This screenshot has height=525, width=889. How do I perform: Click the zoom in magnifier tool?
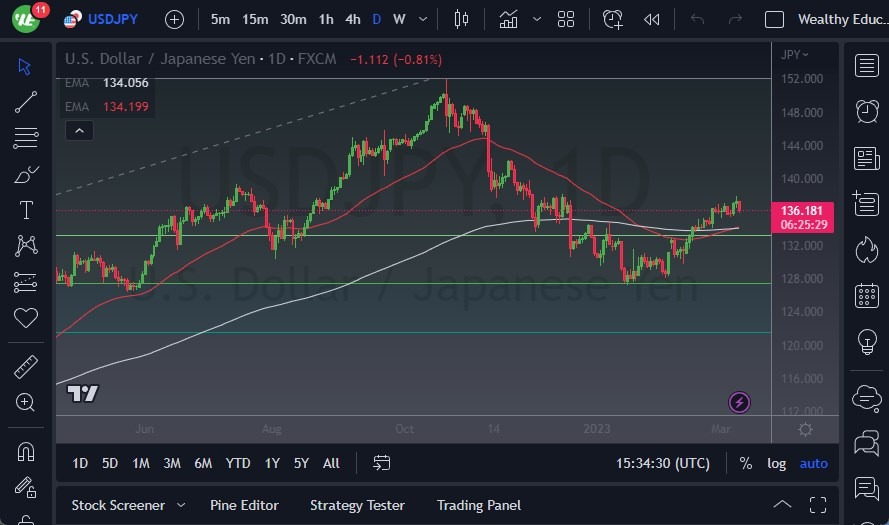coord(26,402)
